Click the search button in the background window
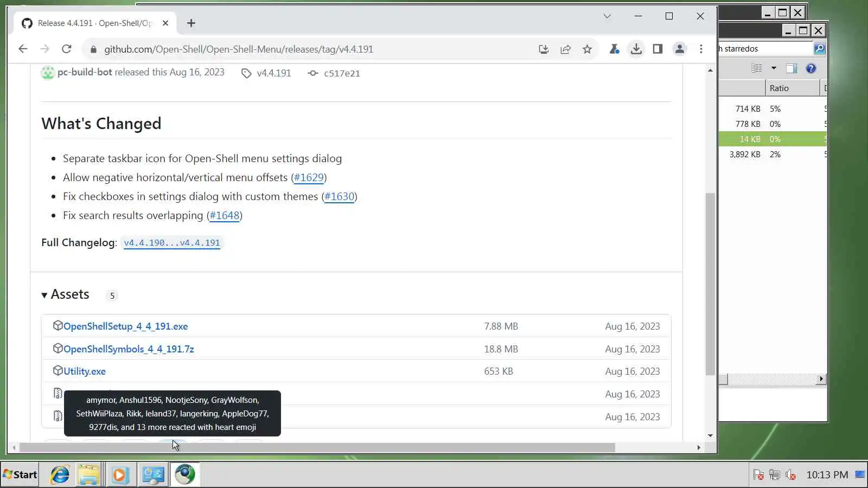Image resolution: width=868 pixels, height=488 pixels. pos(819,49)
